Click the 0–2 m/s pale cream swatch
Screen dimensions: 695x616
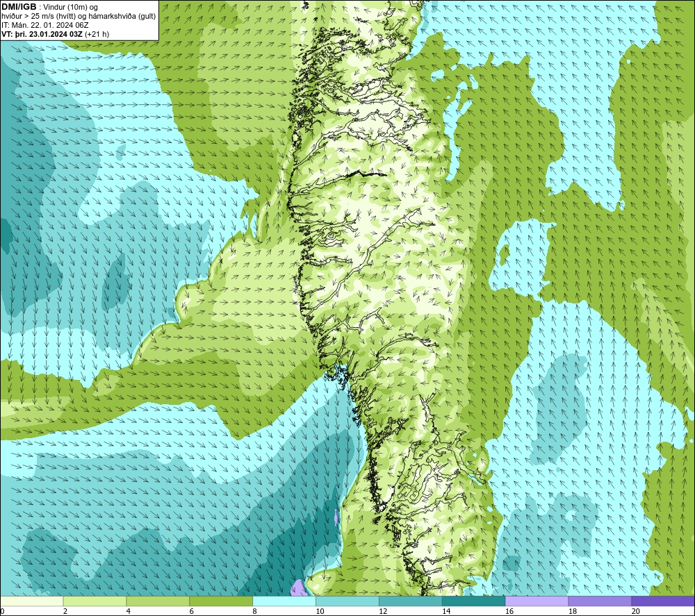[x=31, y=601]
